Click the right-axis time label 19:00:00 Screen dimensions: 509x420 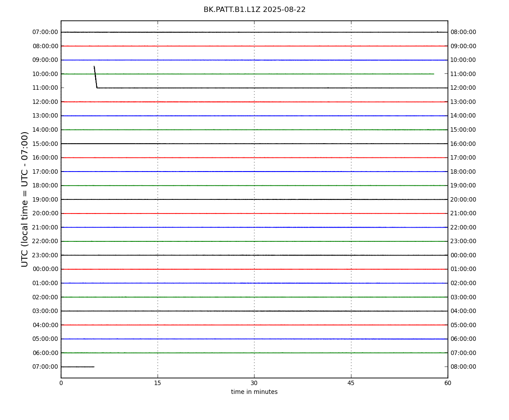[x=463, y=186]
